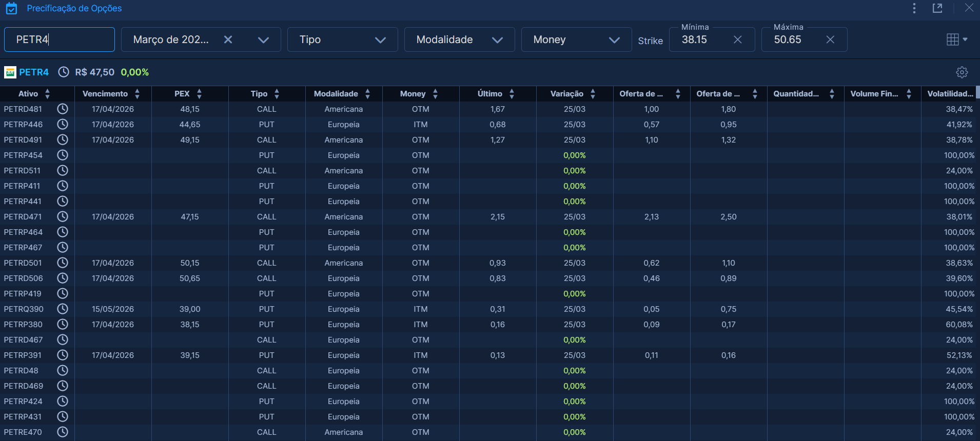Clear the Máxima strike value
Viewport: 980px width, 441px height.
[830, 39]
